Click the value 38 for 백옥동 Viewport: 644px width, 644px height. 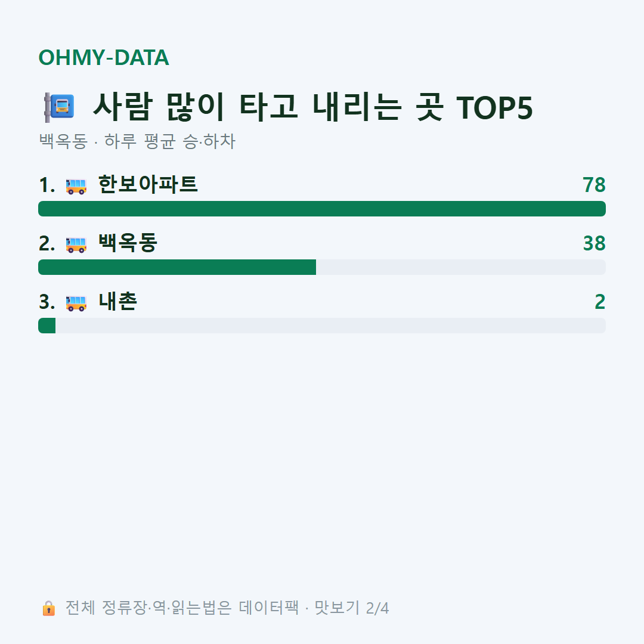[595, 243]
